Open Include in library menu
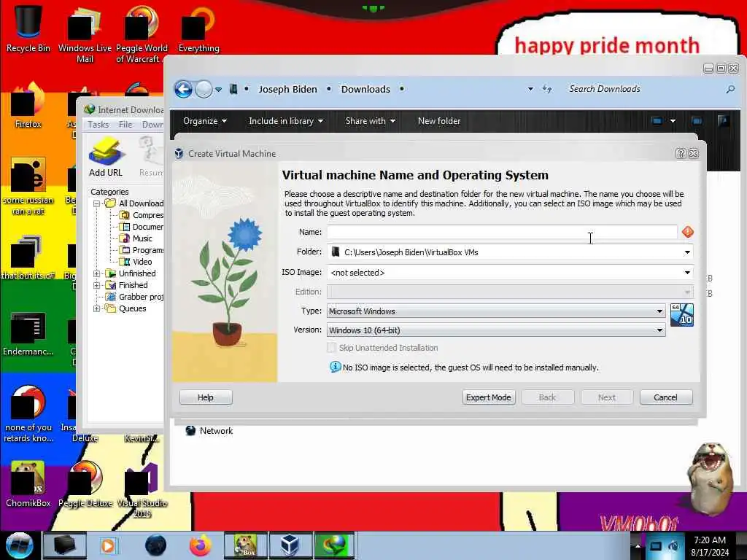Viewport: 747px width, 560px height. pos(286,121)
